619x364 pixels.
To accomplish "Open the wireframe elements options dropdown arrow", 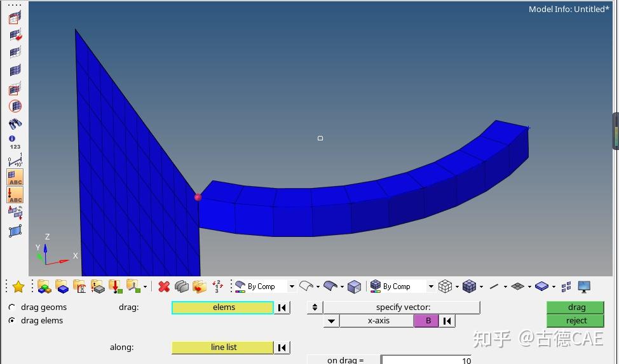I will 457,287.
